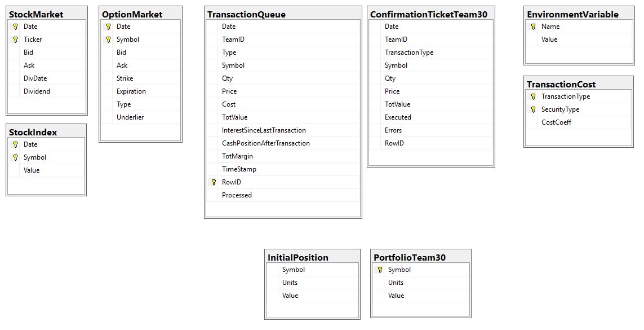Select the ConfirmationTicketTeam30 table header

click(x=428, y=14)
